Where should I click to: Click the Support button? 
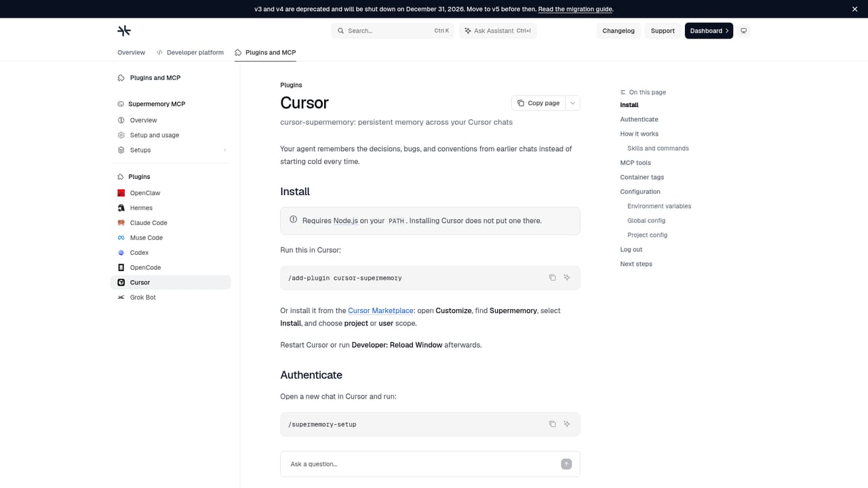663,30
